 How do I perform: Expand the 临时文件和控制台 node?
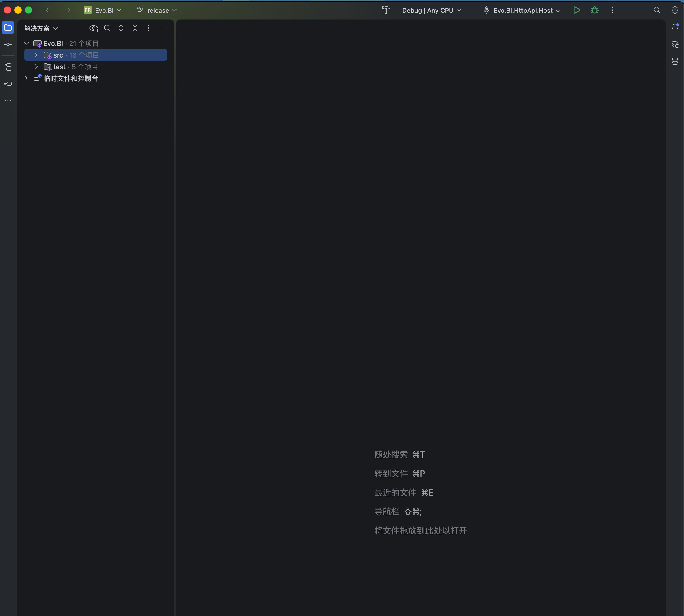coord(26,78)
